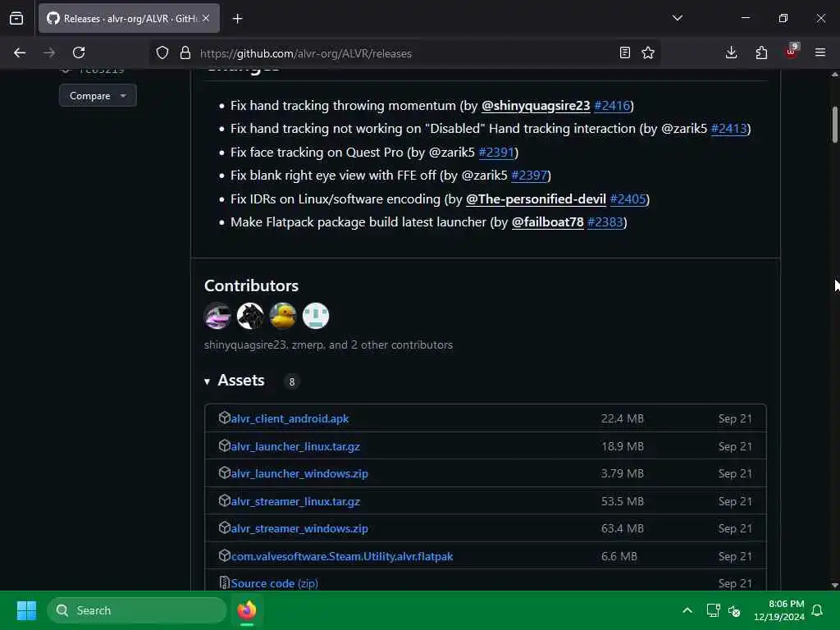The width and height of the screenshot is (840, 630).
Task: Open the Extensions puzzle icon
Action: (x=761, y=52)
